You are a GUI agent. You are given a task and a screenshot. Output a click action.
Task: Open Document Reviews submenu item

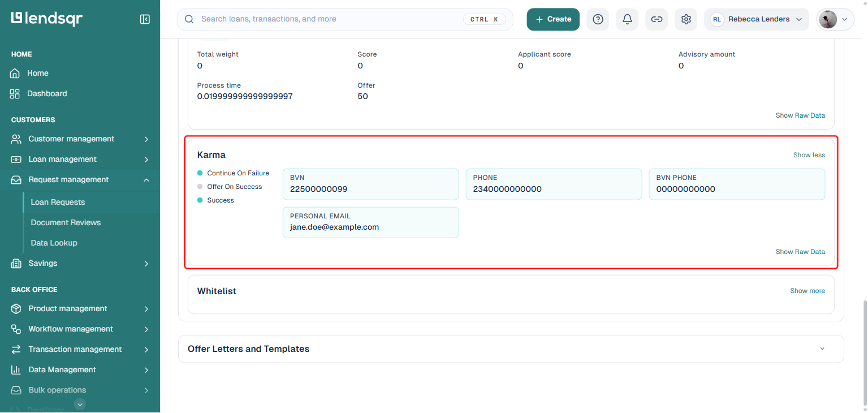coord(66,223)
